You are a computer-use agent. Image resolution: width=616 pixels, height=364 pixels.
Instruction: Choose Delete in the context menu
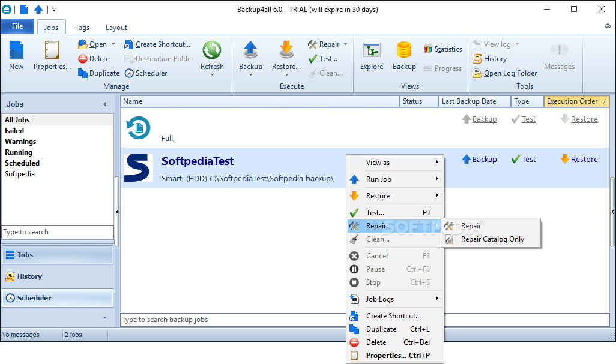pos(395,342)
